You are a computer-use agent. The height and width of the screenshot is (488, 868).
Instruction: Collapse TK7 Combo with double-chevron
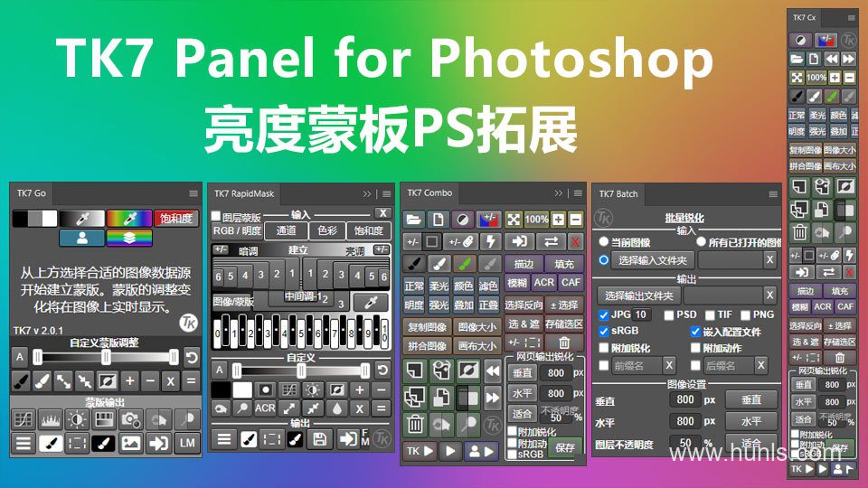(558, 193)
